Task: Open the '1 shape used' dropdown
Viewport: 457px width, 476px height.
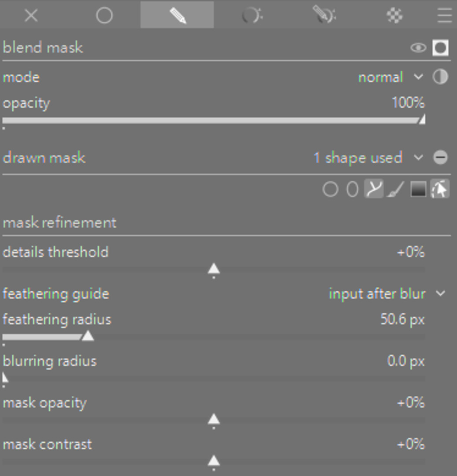Action: click(x=368, y=158)
